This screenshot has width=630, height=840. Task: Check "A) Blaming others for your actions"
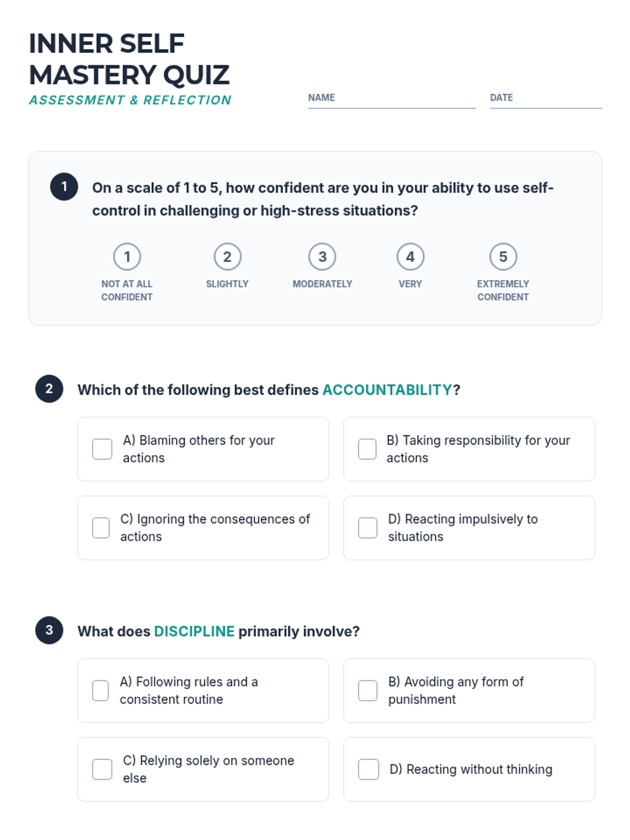pyautogui.click(x=102, y=449)
